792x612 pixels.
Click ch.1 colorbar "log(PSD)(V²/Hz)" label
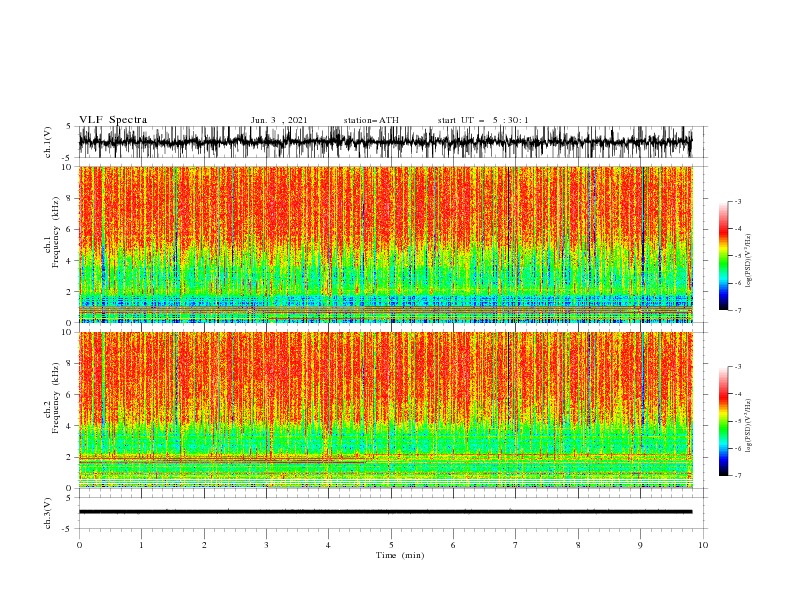coord(749,261)
